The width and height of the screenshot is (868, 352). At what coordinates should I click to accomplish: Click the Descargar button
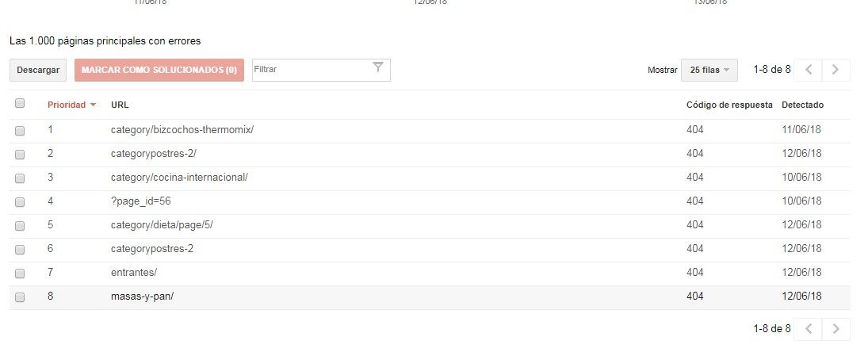(38, 71)
